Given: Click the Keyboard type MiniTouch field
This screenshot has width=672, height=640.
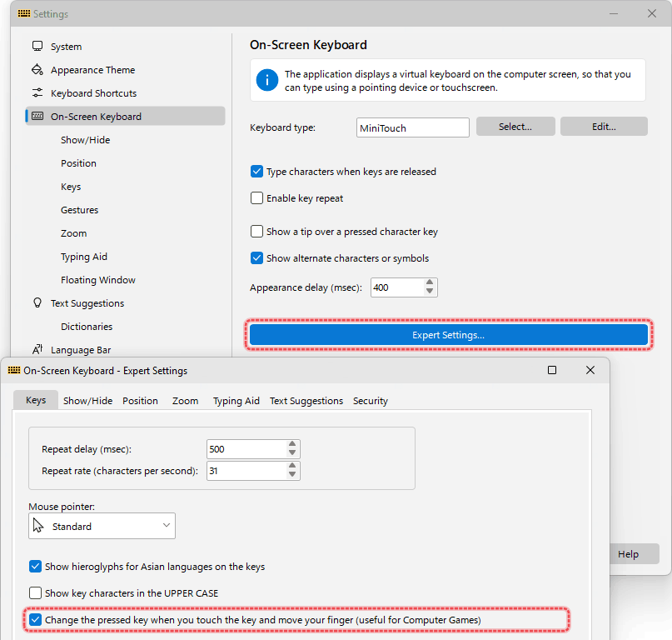Looking at the screenshot, I should coord(413,127).
